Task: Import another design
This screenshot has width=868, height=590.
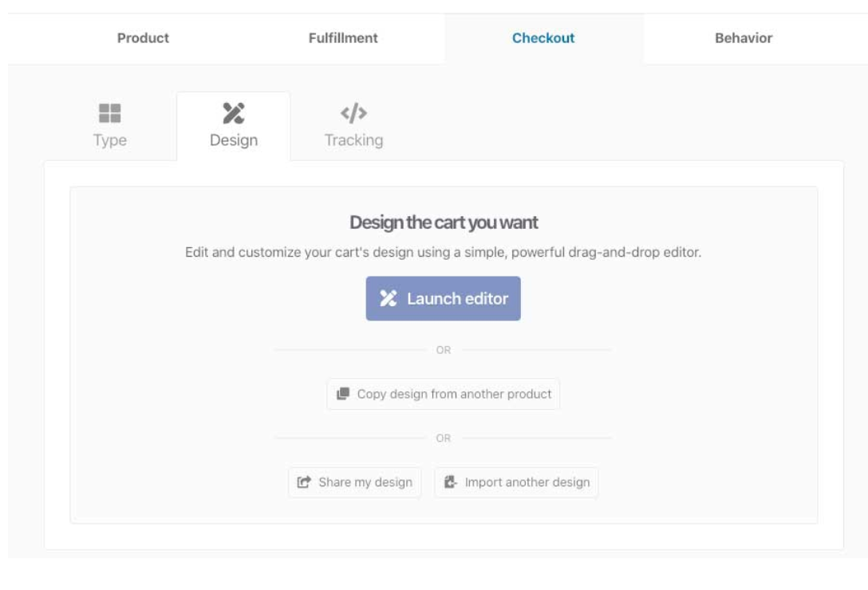Action: click(516, 482)
